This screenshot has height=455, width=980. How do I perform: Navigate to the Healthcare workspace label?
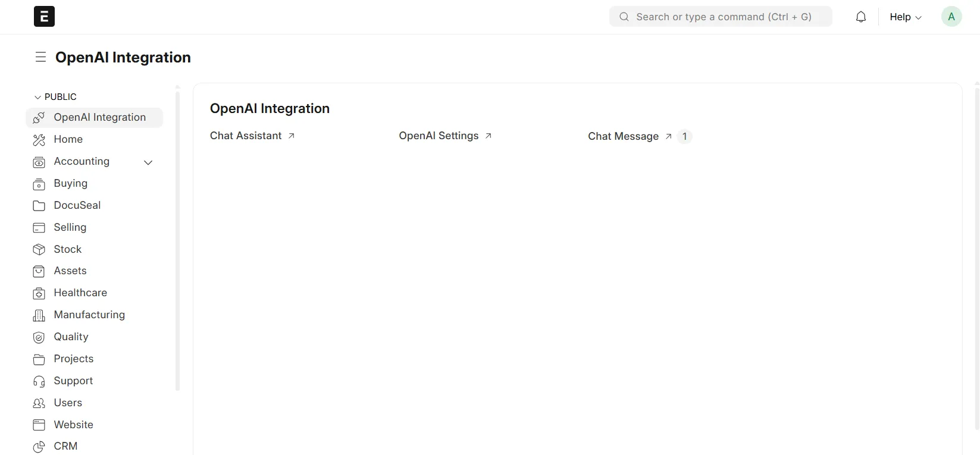[80, 293]
